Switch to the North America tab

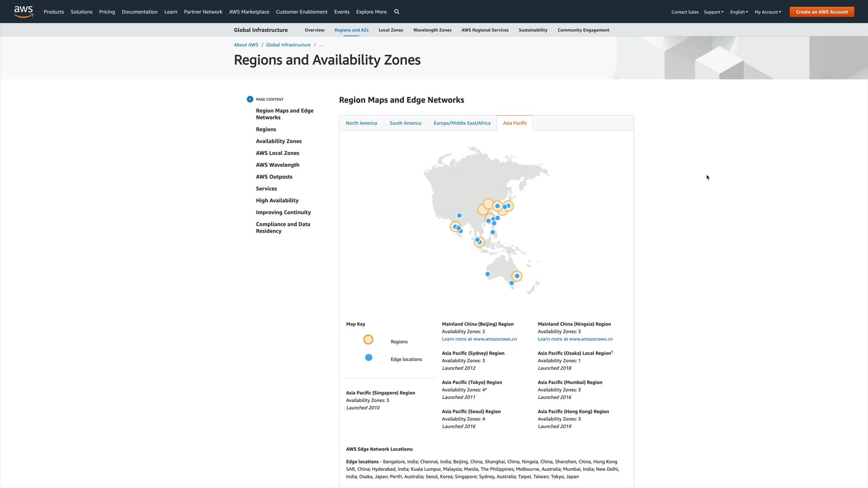point(361,123)
